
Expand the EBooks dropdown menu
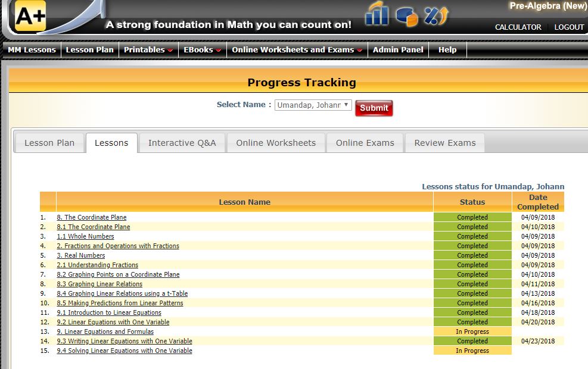[203, 49]
